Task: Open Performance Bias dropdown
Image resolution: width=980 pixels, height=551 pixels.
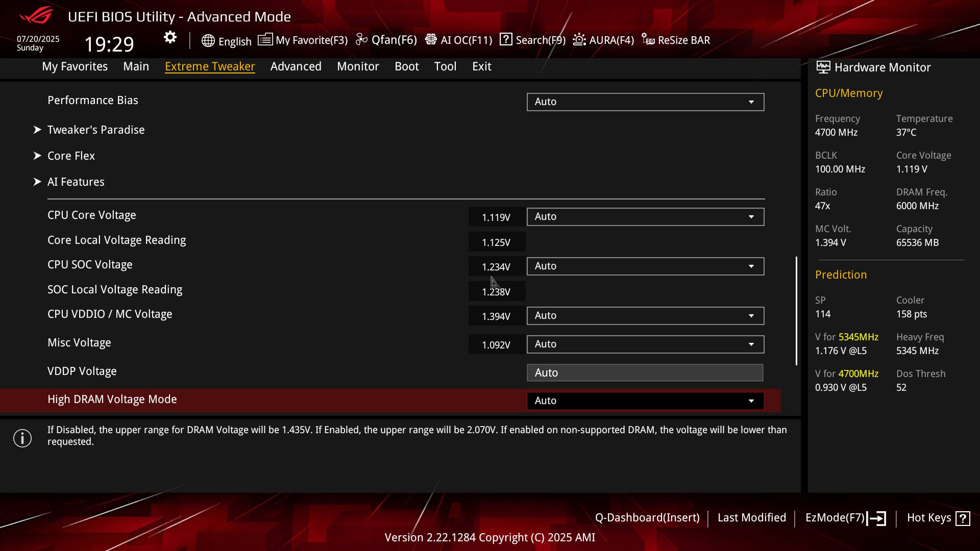Action: coord(645,102)
